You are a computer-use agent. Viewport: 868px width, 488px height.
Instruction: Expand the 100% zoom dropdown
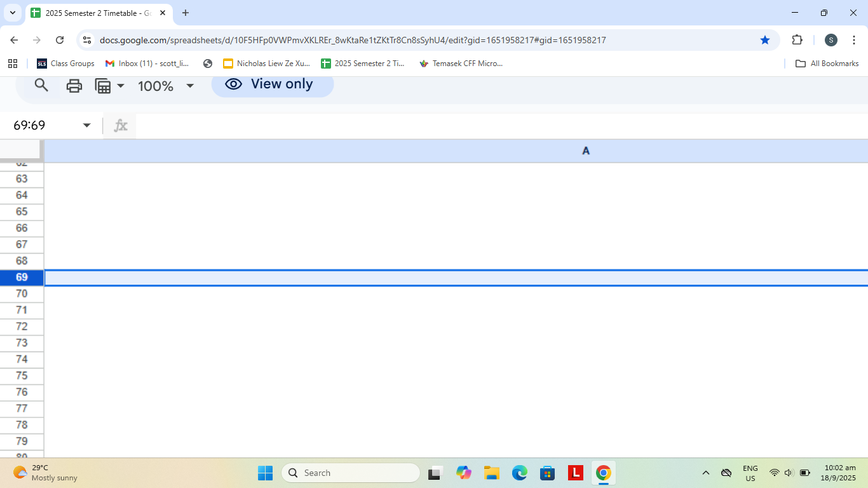tap(189, 86)
